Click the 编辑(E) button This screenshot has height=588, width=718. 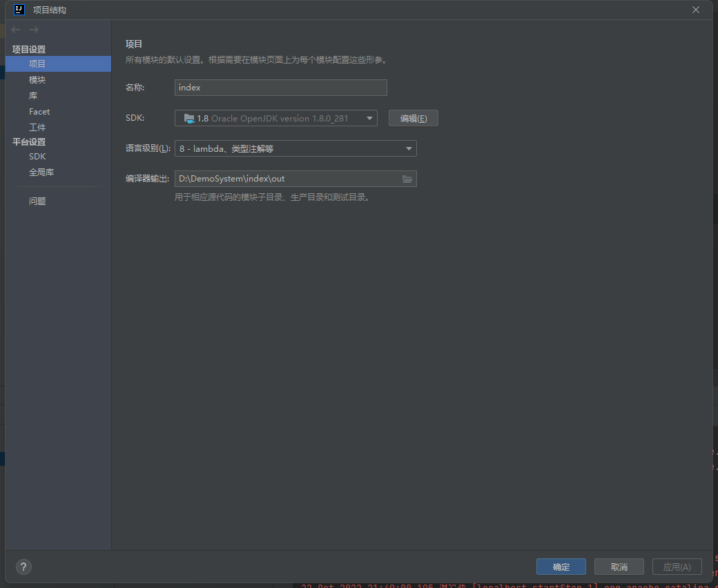tap(414, 118)
